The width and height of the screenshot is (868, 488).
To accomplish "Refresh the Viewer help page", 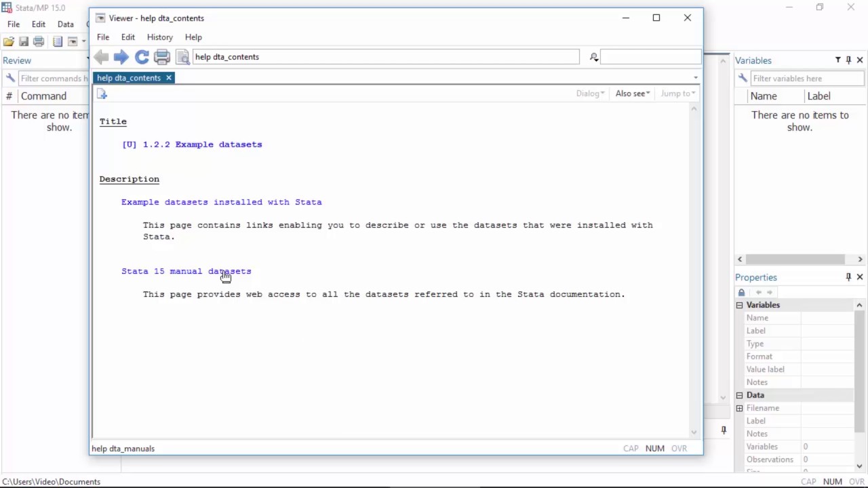I will coord(142,57).
